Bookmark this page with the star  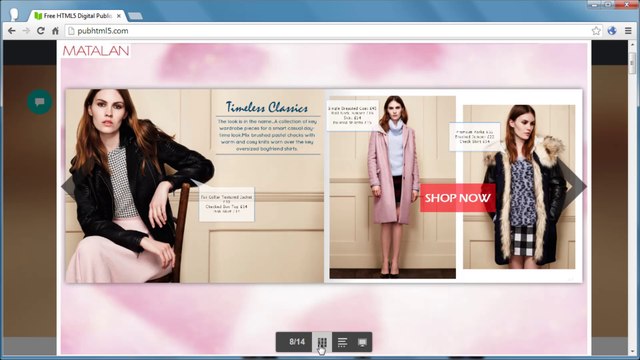(x=596, y=31)
